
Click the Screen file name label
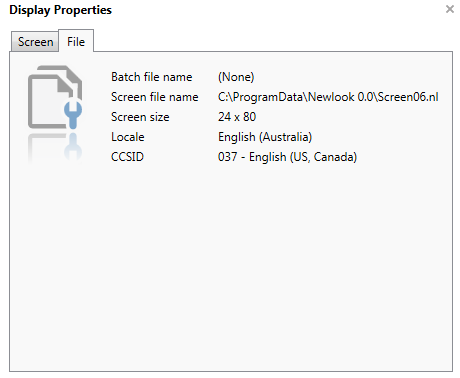pos(155,97)
